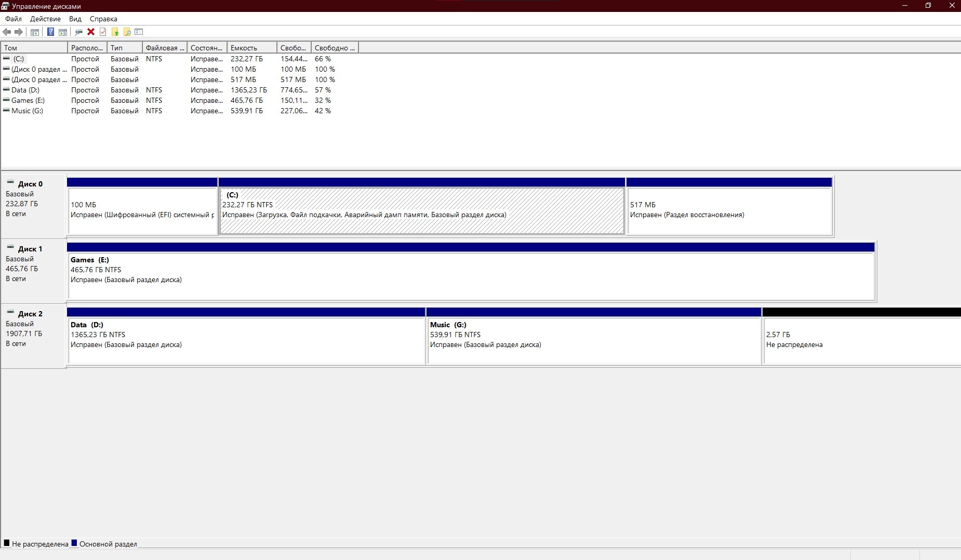The image size is (961, 560).
Task: Select the Диск 2 label panel
Action: tap(34, 336)
